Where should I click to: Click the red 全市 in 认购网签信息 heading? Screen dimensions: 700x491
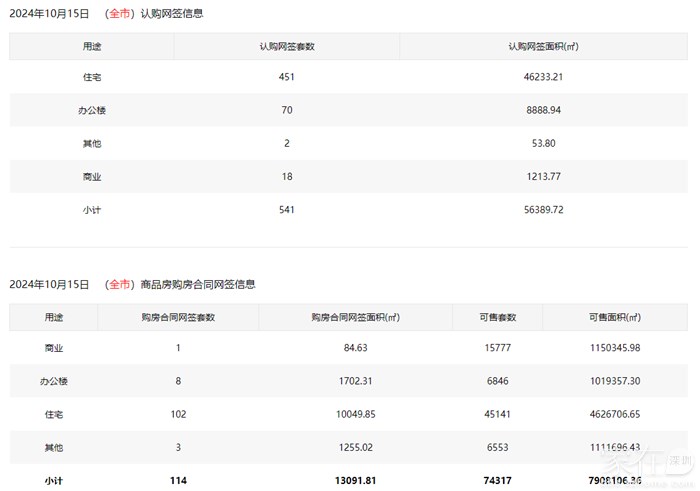pyautogui.click(x=120, y=14)
